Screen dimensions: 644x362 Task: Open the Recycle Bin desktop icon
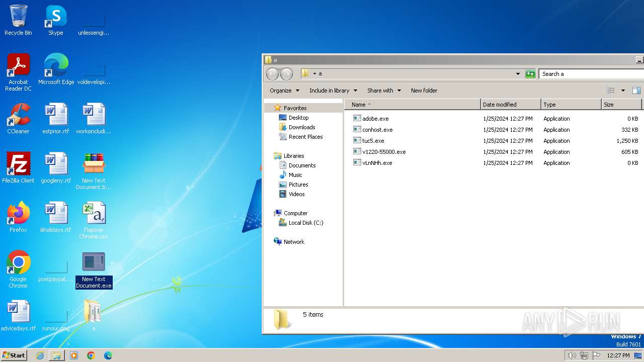click(18, 20)
